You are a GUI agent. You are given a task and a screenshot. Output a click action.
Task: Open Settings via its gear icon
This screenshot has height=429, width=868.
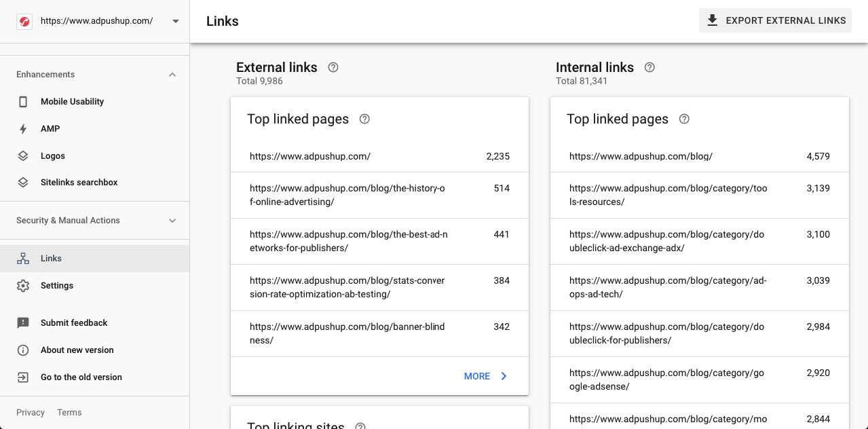[23, 285]
